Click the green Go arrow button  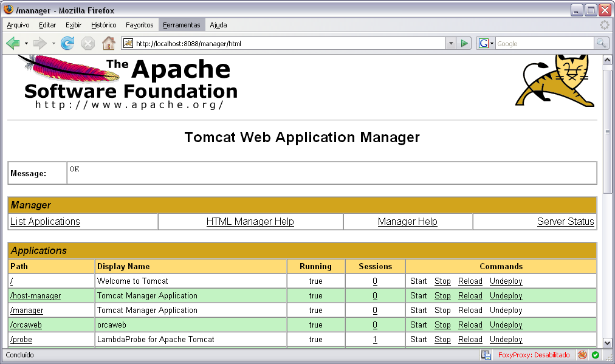point(464,43)
